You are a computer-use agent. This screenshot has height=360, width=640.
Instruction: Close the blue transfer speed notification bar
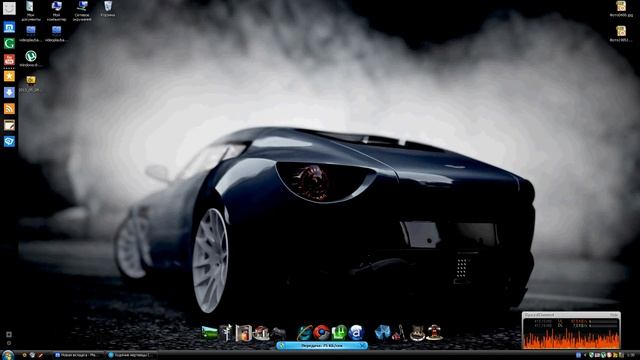pyautogui.click(x=362, y=346)
